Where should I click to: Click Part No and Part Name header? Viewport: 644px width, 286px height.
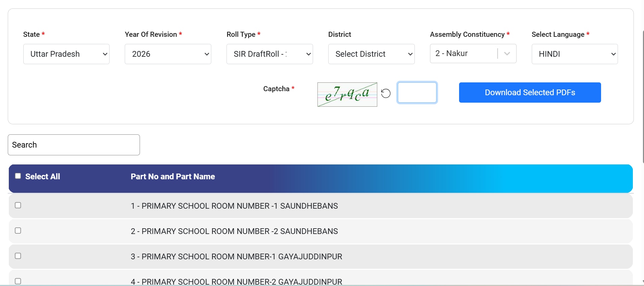click(173, 177)
